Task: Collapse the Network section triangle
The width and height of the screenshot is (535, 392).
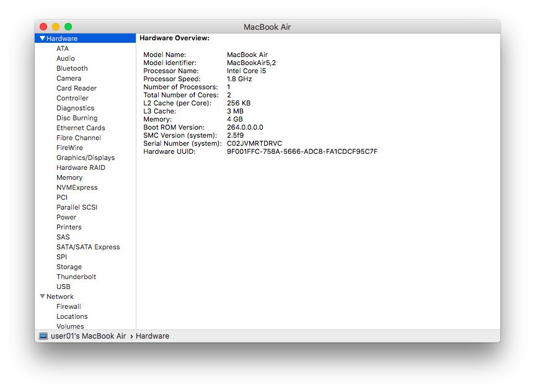Action: point(42,296)
